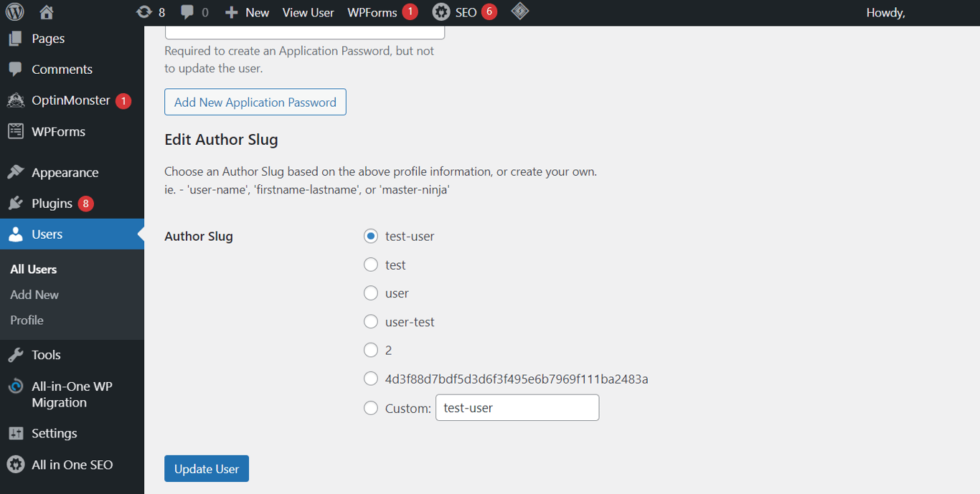Viewport: 980px width, 494px height.
Task: Select the Custom author slug option
Action: (371, 407)
